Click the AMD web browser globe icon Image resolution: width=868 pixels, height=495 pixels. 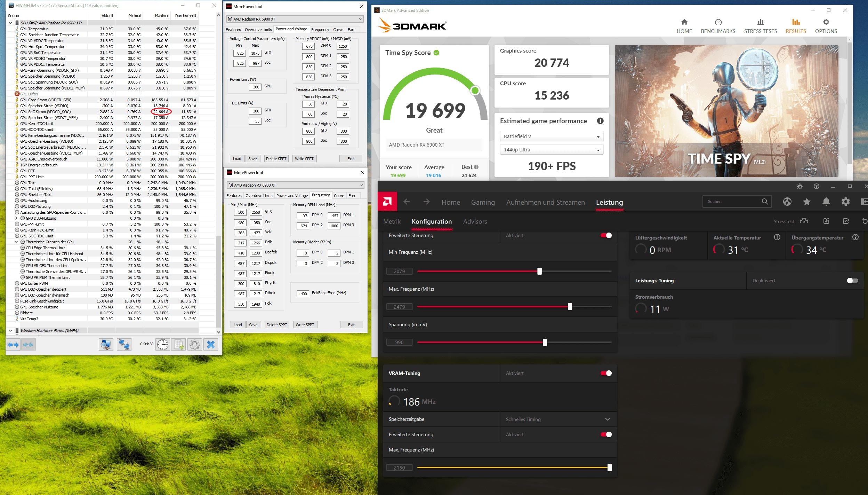click(787, 202)
